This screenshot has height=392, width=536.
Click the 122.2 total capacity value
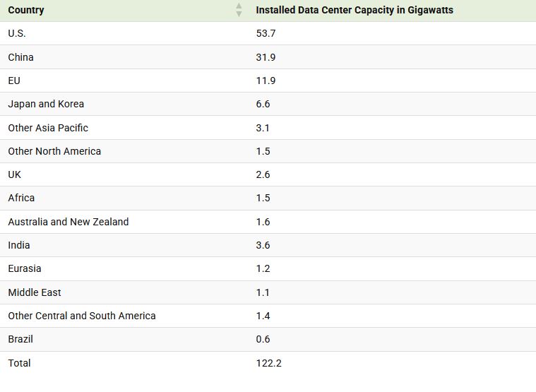pos(268,363)
